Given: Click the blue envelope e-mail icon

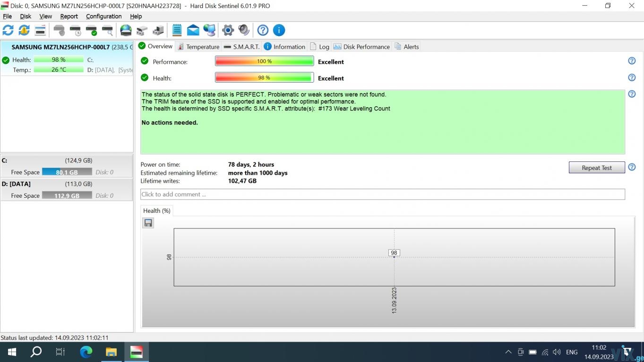Looking at the screenshot, I should 193,30.
